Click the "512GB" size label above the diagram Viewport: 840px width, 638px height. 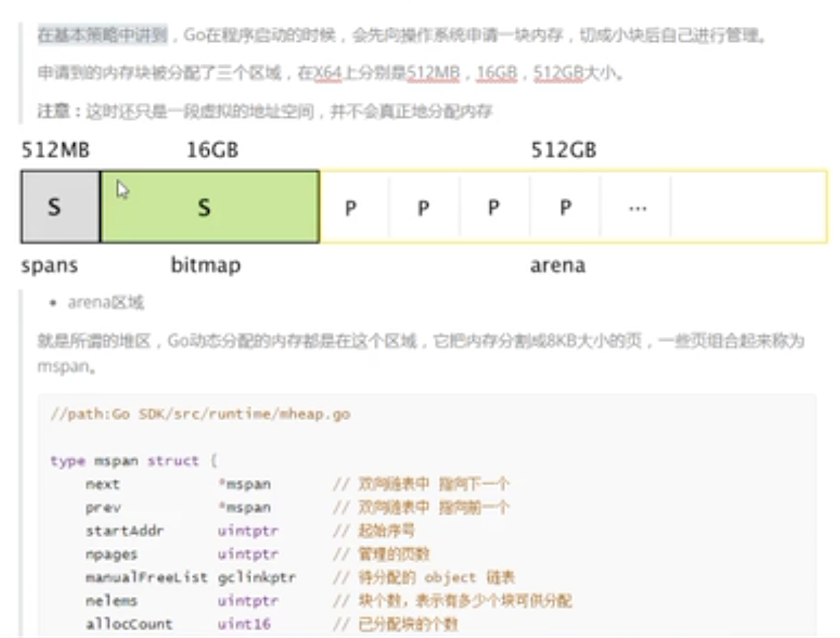click(x=564, y=151)
